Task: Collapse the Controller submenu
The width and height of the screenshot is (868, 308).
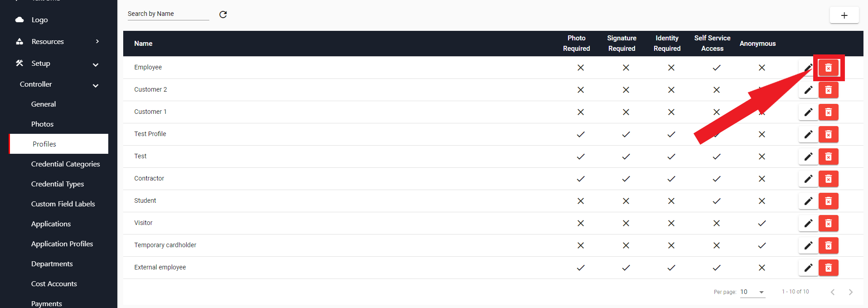Action: tap(96, 85)
